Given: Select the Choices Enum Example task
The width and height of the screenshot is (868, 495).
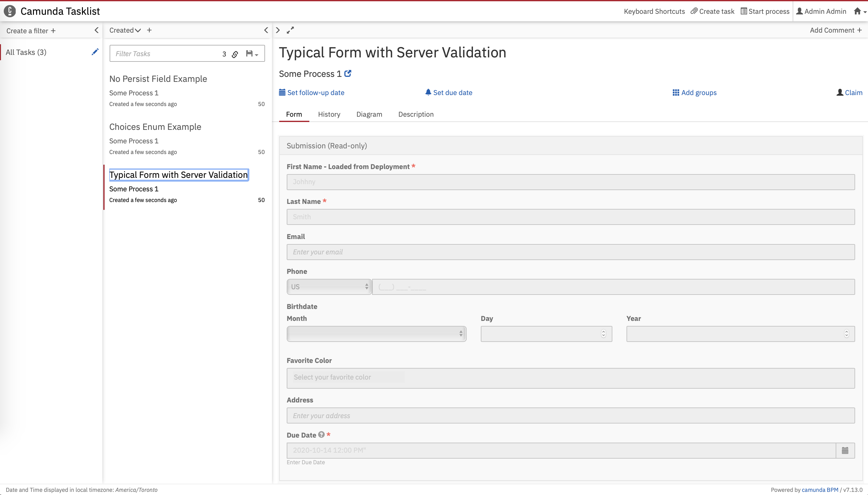Looking at the screenshot, I should coord(155,127).
